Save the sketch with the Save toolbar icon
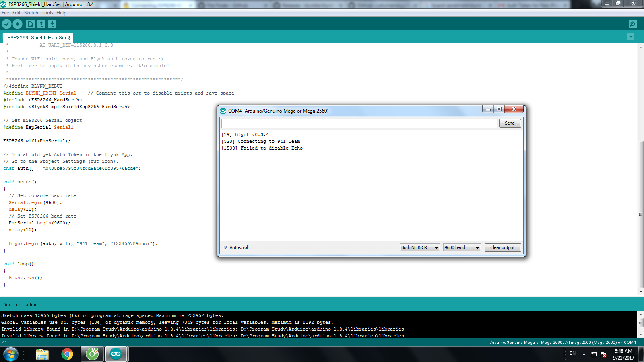 pos(52,24)
